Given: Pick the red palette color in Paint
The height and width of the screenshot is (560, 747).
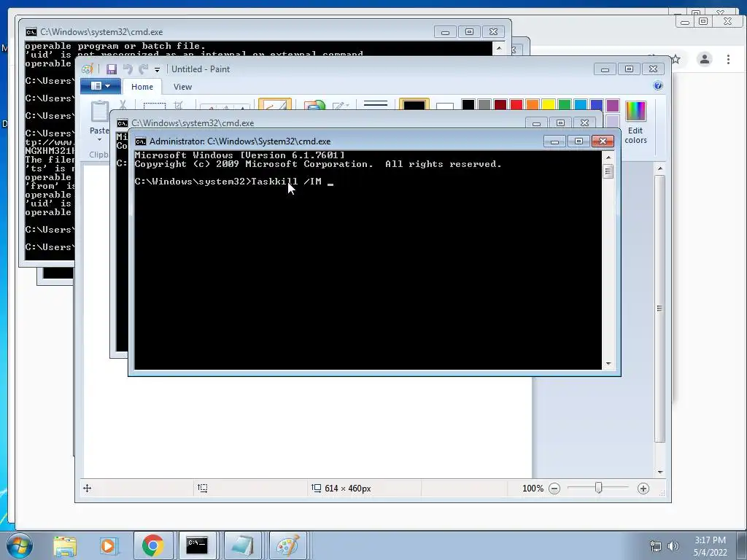Looking at the screenshot, I should pos(516,105).
